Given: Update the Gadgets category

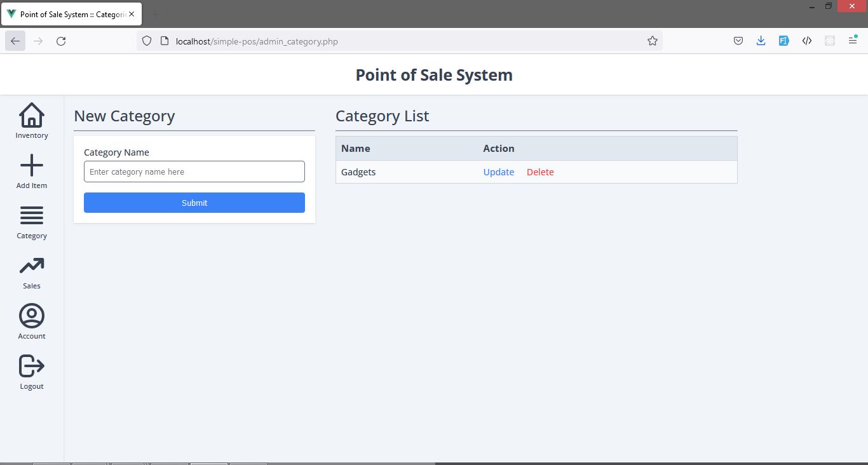Looking at the screenshot, I should click(499, 172).
